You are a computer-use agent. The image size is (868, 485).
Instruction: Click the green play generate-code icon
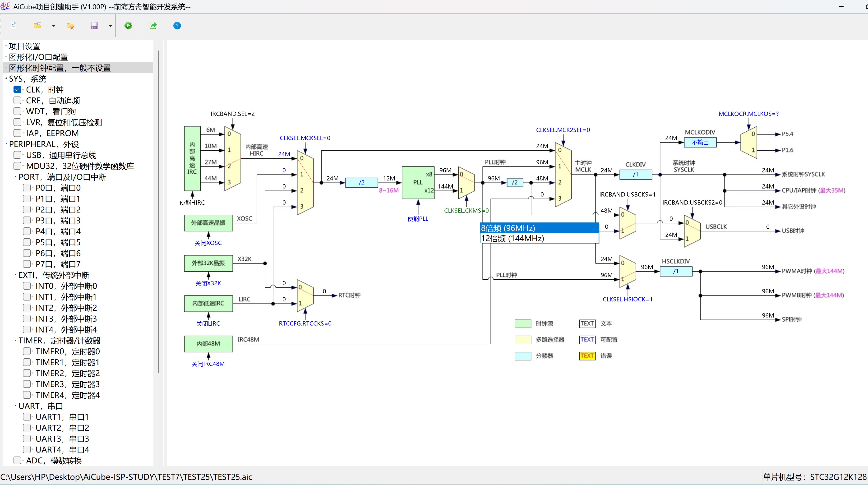(x=128, y=26)
